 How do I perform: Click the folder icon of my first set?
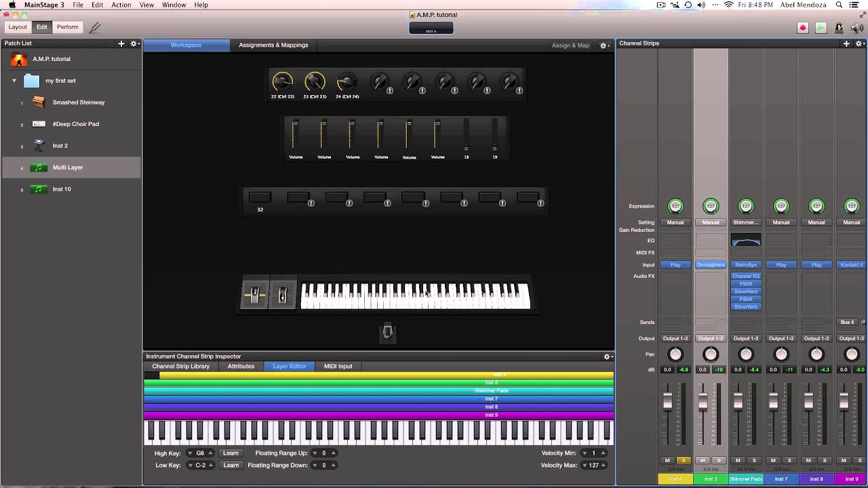[31, 81]
